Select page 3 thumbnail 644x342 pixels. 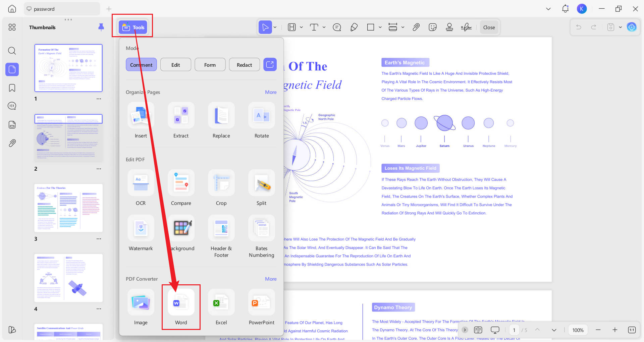pyautogui.click(x=68, y=208)
